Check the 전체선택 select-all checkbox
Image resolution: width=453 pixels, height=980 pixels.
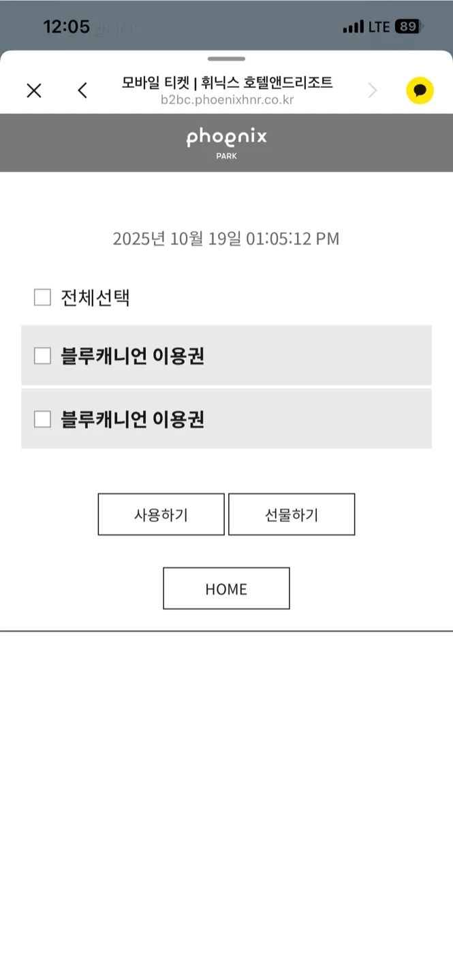pos(43,297)
